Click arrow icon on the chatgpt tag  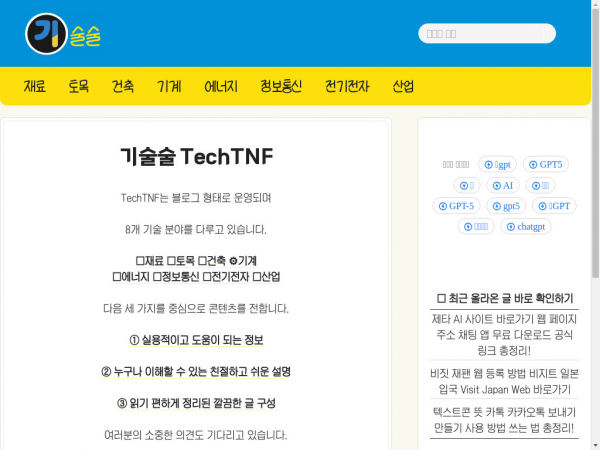click(510, 227)
